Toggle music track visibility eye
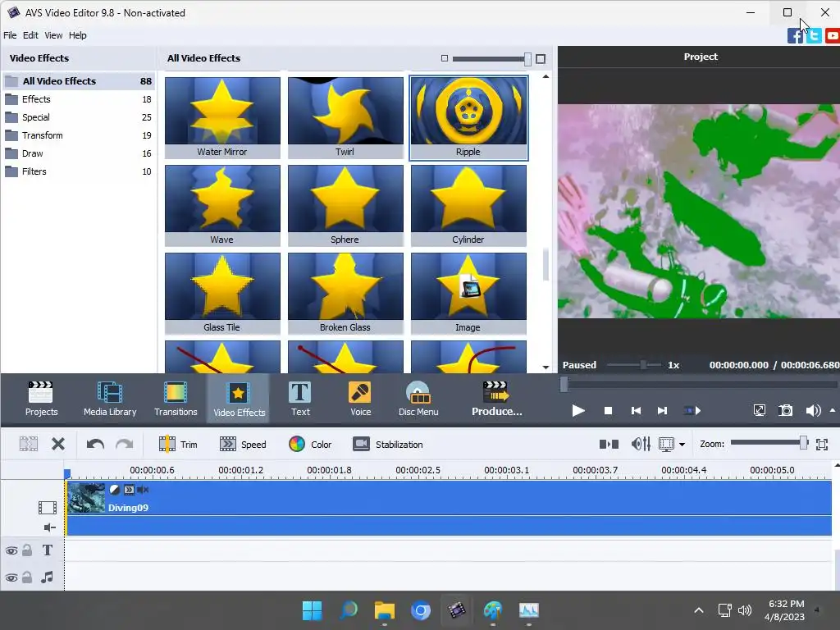The image size is (840, 630). 11,577
